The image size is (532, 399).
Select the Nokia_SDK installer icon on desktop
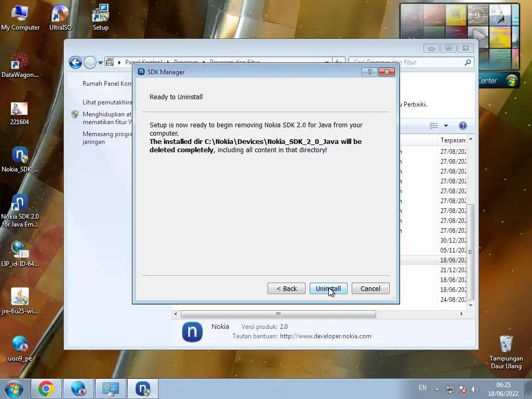(x=20, y=159)
